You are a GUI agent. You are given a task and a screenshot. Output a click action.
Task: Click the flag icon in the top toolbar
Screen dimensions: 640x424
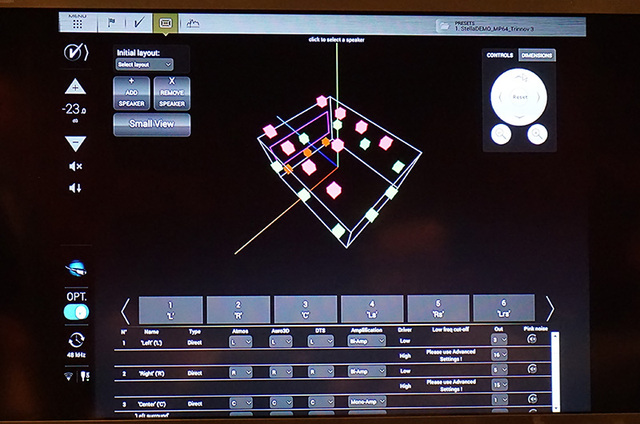point(111,23)
